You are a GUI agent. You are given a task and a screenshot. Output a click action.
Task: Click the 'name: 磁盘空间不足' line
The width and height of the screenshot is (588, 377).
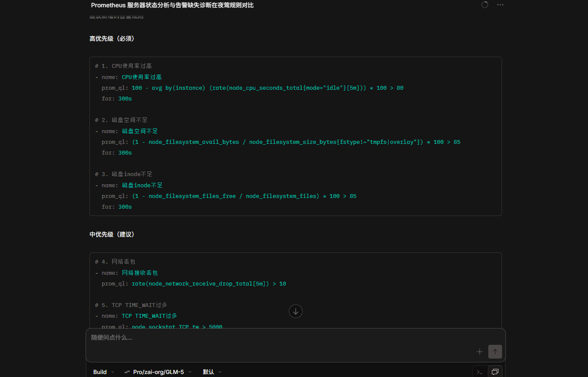127,131
